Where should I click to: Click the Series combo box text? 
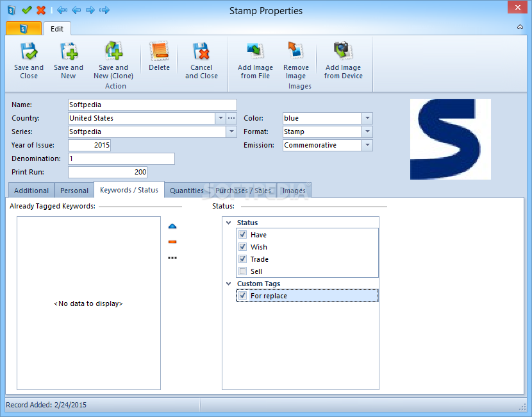point(147,132)
